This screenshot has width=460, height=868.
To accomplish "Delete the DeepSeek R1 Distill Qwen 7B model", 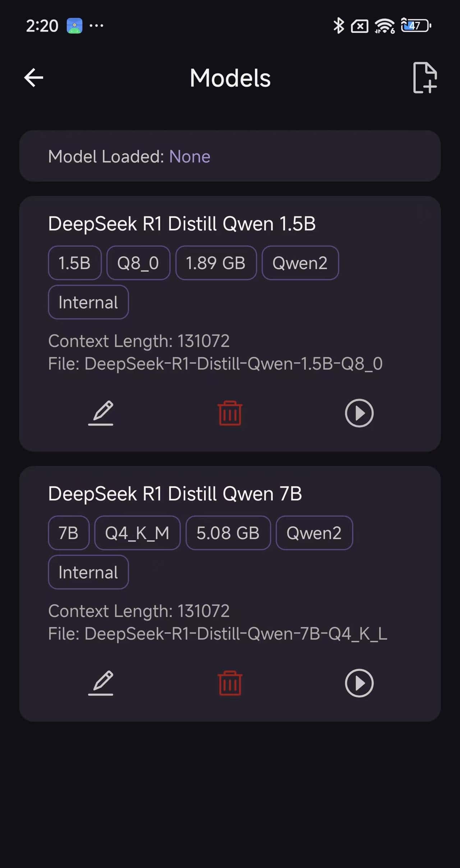I will (x=230, y=683).
